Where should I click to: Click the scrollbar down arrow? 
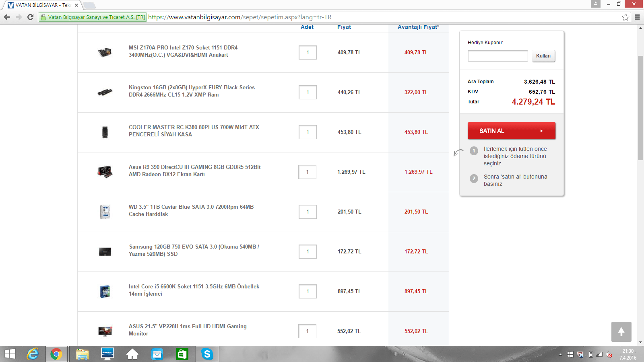[x=640, y=343]
